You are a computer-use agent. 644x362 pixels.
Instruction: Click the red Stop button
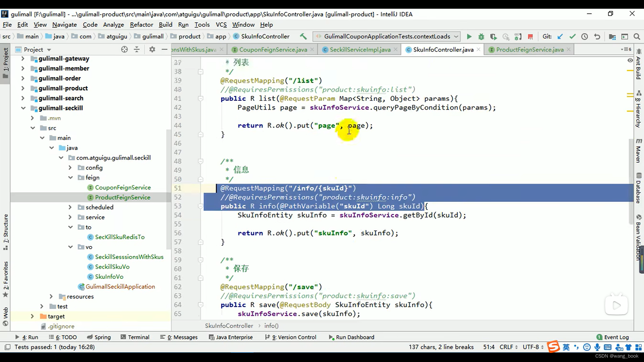[530, 37]
